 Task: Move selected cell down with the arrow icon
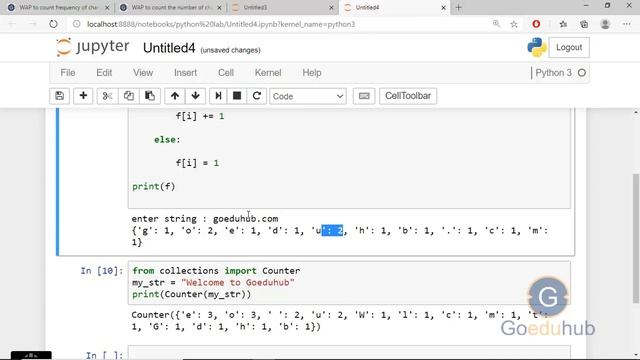(196, 96)
